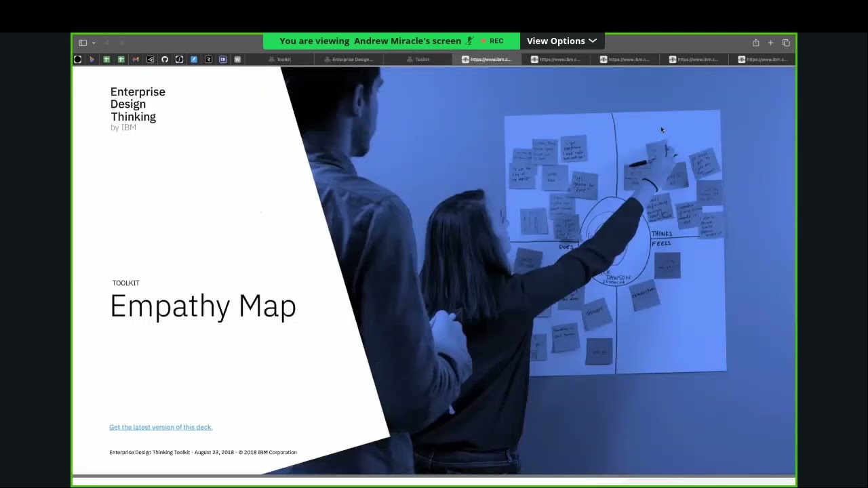
Task: Open the Gmail pinned tab
Action: point(136,60)
